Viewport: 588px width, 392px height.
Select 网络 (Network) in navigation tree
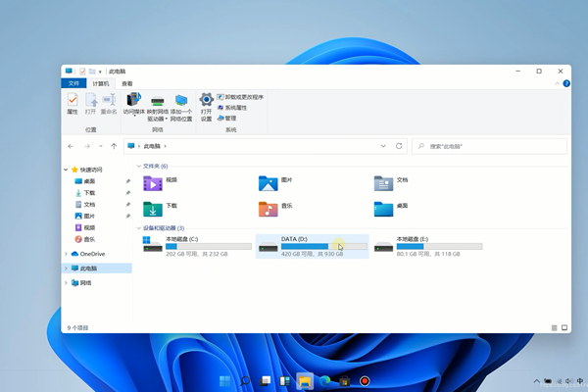click(86, 282)
